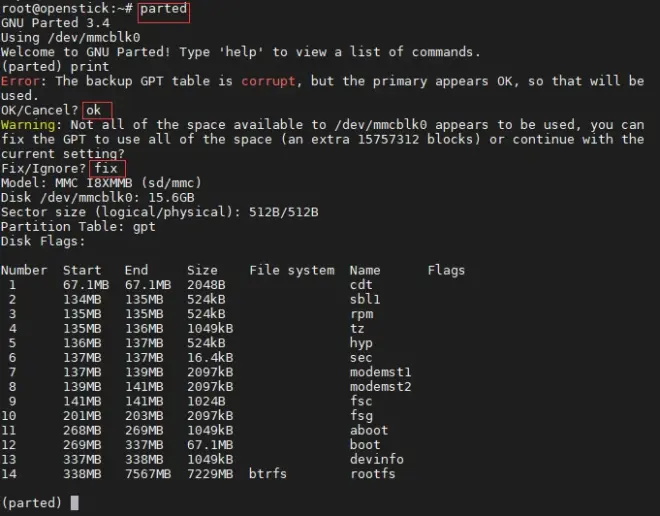
Task: Click the '67.1MB' size of boot partition
Action: click(x=210, y=445)
